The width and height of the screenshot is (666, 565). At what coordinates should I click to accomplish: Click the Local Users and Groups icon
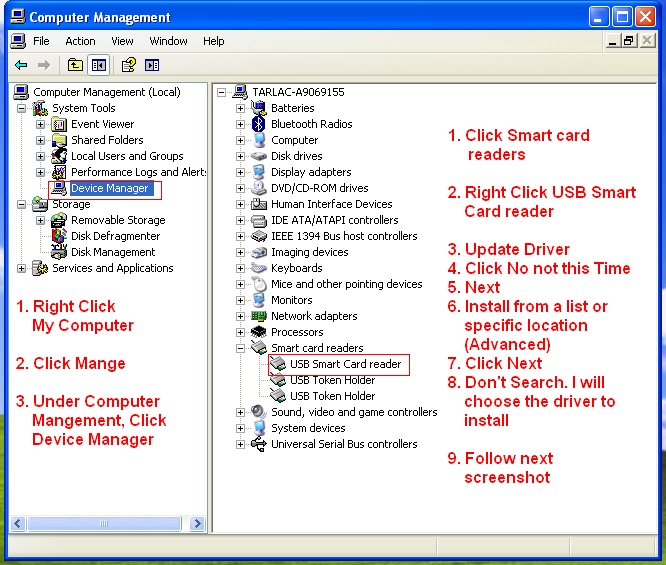click(x=59, y=156)
